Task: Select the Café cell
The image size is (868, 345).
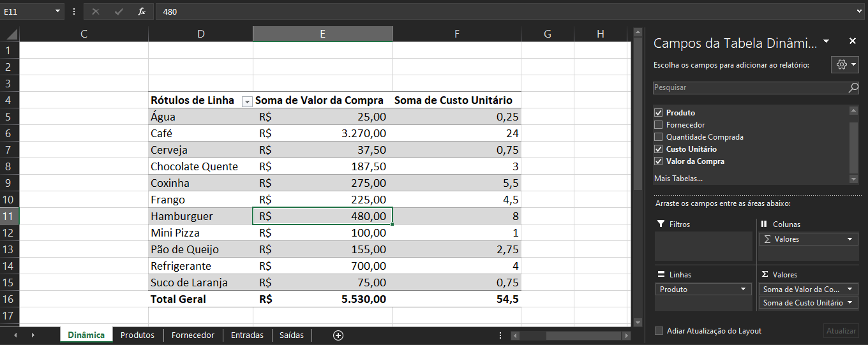Action: [200, 133]
